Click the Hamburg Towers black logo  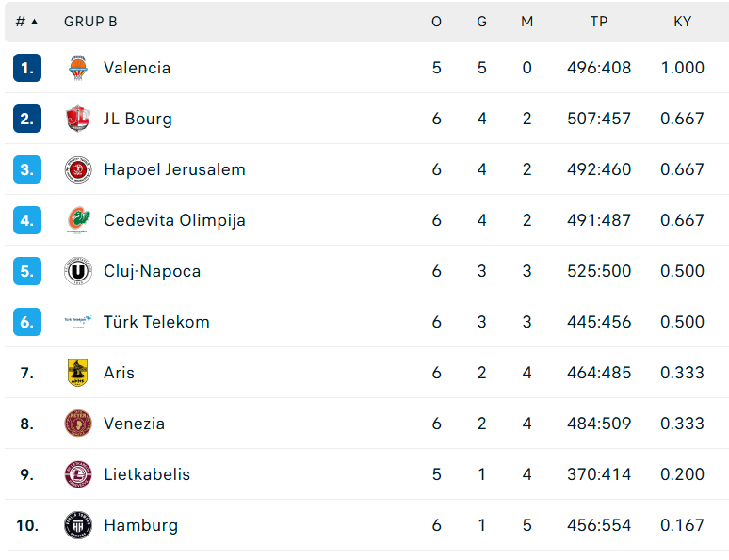tap(77, 525)
